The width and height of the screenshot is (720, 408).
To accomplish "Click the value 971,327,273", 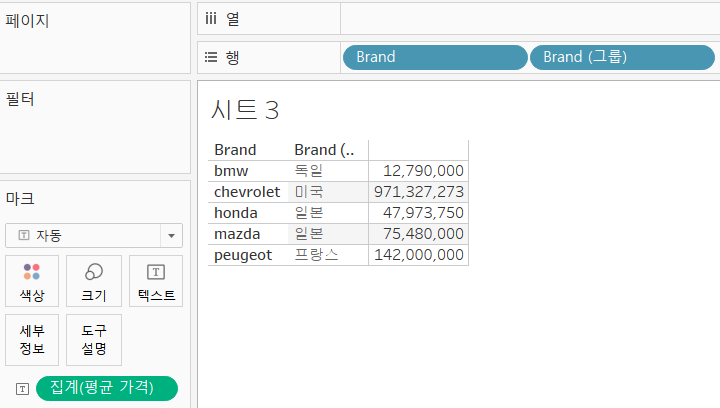I will [419, 192].
